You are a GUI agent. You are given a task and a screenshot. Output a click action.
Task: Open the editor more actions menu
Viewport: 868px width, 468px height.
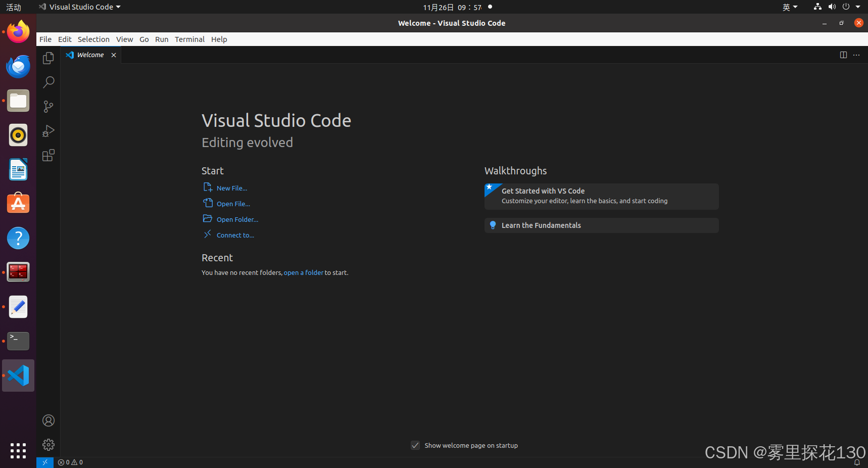(x=856, y=55)
